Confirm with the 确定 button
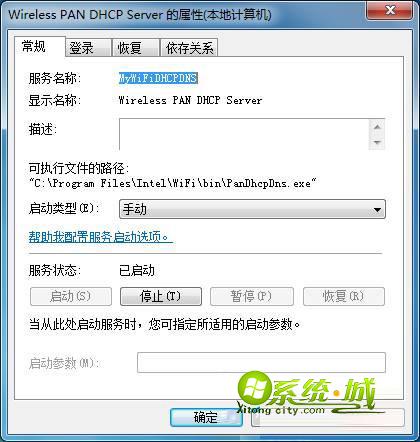 (206, 417)
